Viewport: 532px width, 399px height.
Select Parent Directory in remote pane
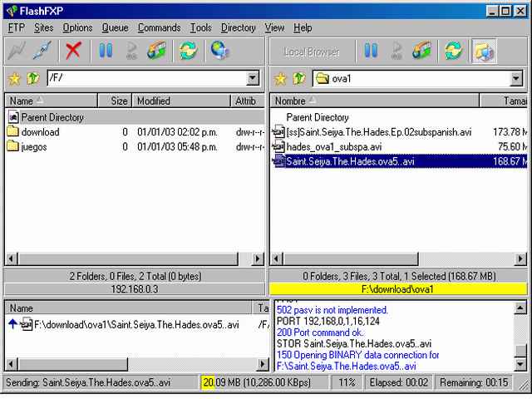(135, 117)
